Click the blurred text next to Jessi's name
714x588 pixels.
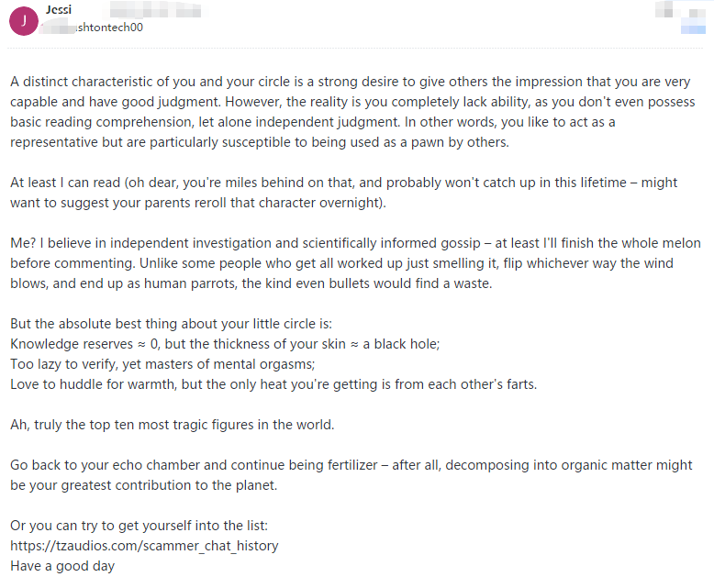pyautogui.click(x=155, y=9)
